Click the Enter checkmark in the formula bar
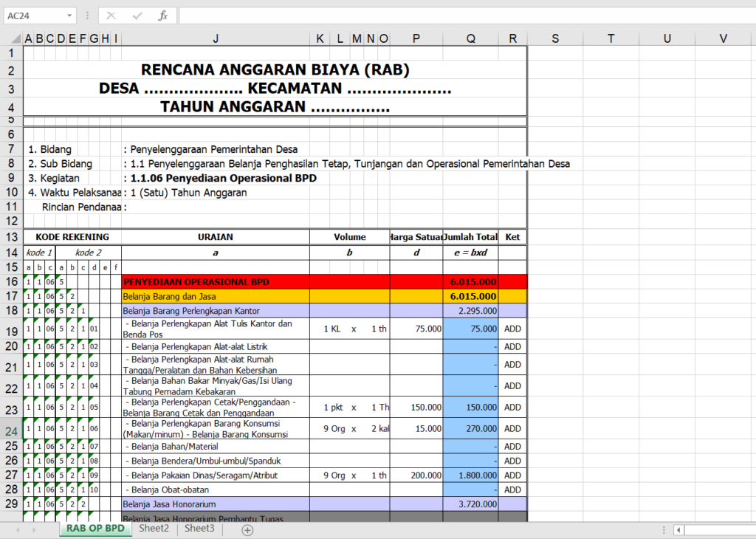This screenshot has height=539, width=756. pos(136,15)
